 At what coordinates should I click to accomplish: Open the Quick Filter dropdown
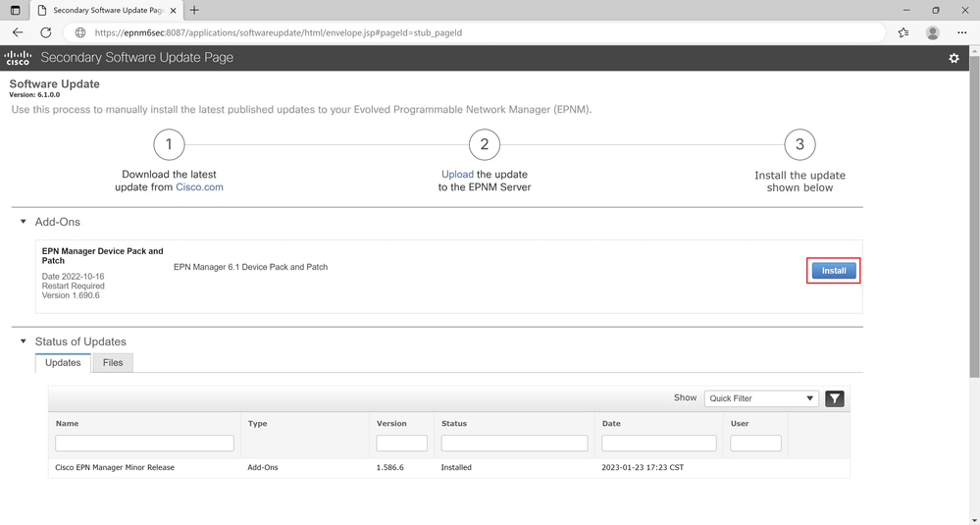pyautogui.click(x=761, y=398)
